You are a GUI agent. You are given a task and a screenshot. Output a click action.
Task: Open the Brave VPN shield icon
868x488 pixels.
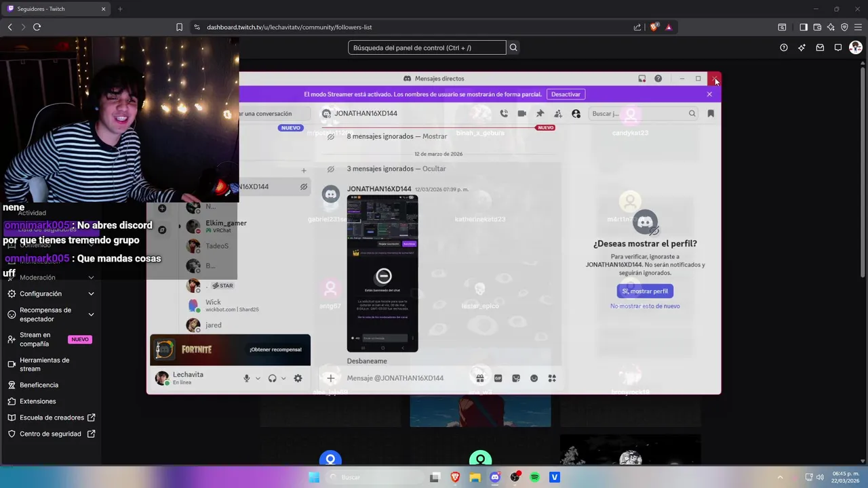coord(844,27)
